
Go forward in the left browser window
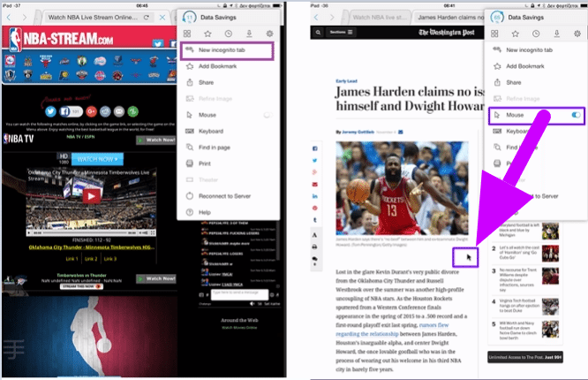point(25,18)
